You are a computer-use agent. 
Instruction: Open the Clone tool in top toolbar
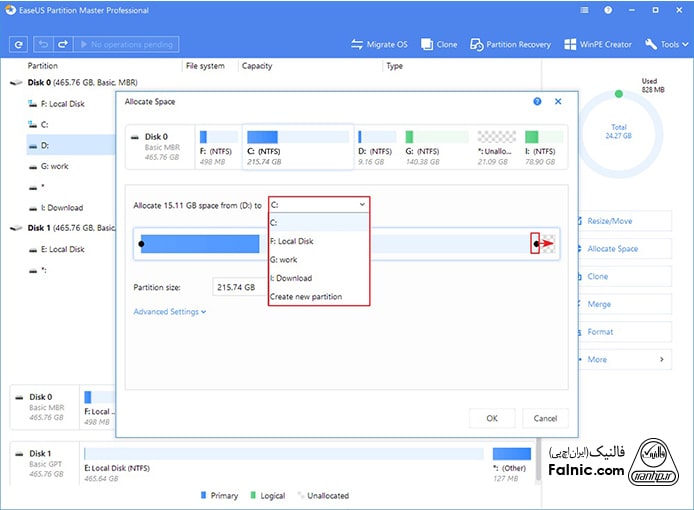coord(440,44)
